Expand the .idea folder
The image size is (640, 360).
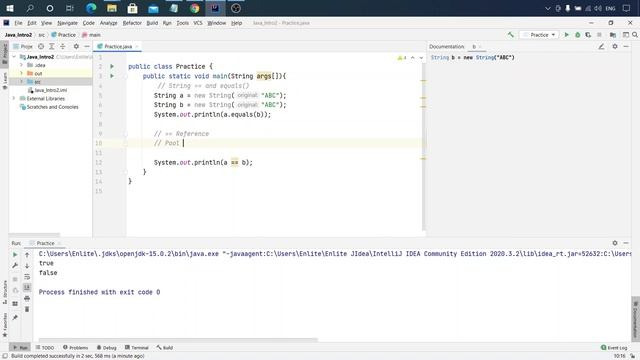coord(21,65)
